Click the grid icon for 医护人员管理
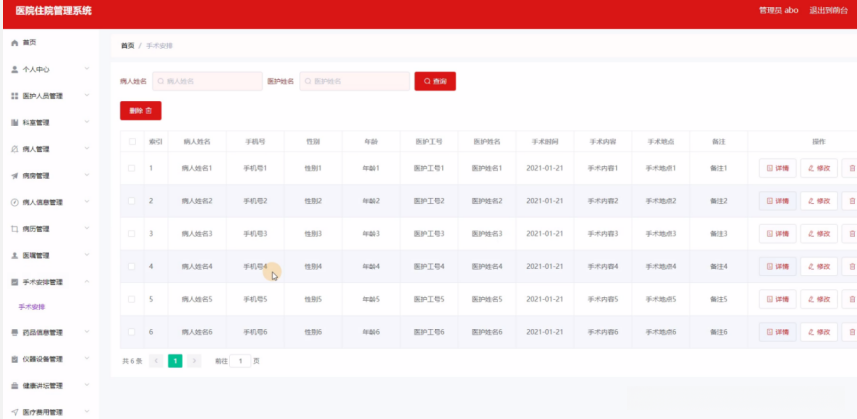The height and width of the screenshot is (419, 857). [x=15, y=96]
